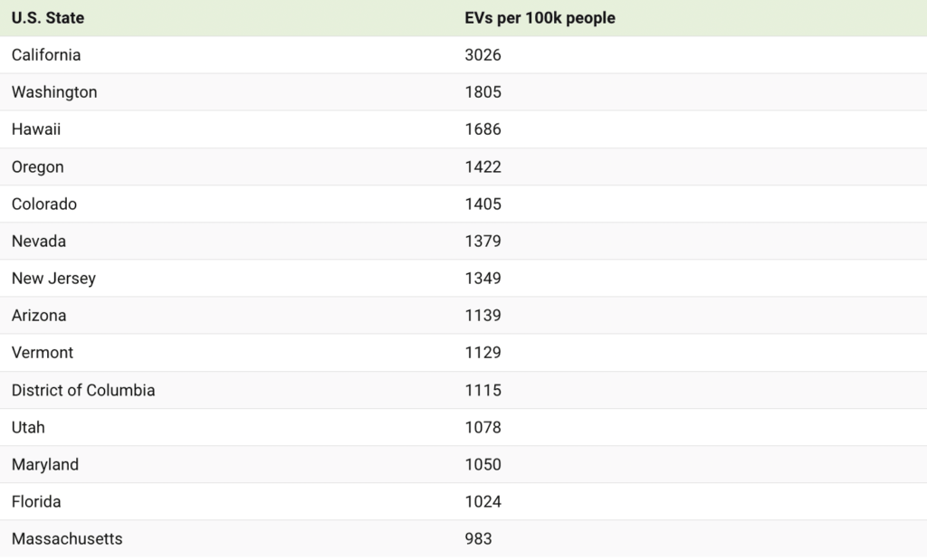Screen dimensions: 927x560
Task: Select Maryland in the table
Action: coord(45,464)
